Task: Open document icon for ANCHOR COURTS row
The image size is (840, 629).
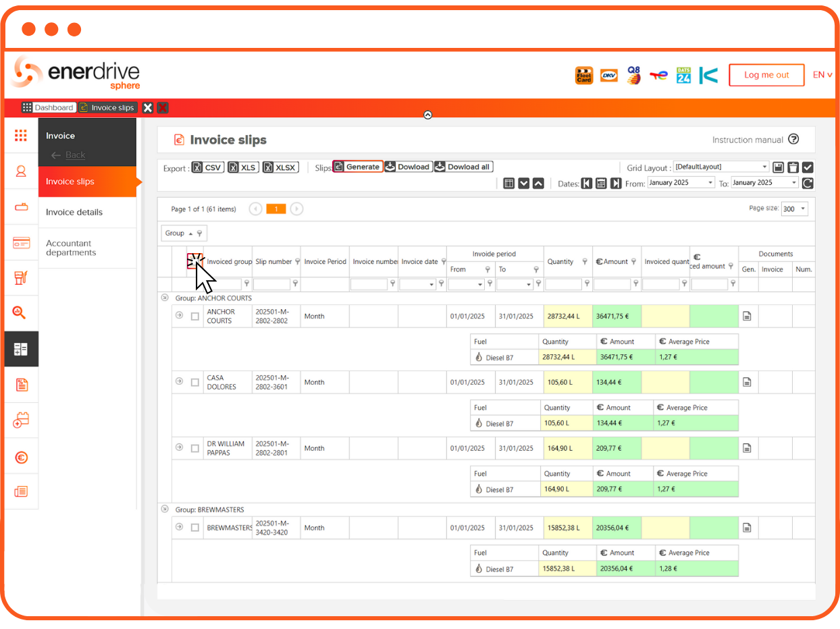Action: click(x=747, y=316)
